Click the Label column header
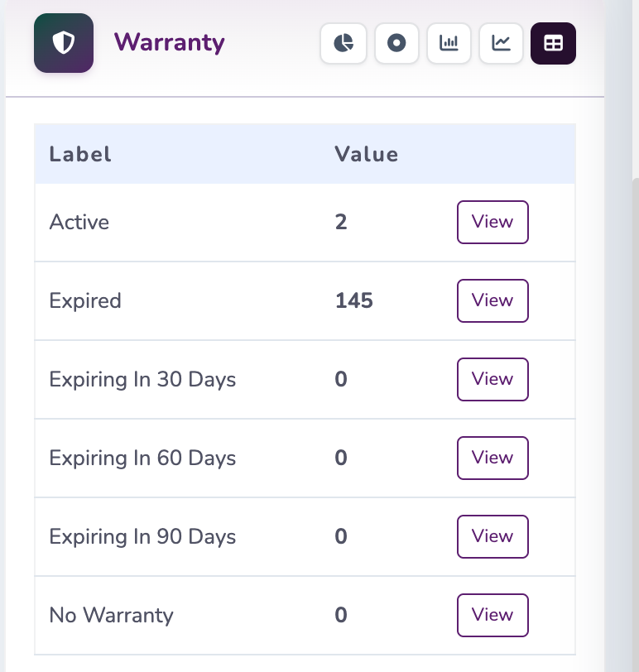Image resolution: width=639 pixels, height=672 pixels. click(80, 154)
